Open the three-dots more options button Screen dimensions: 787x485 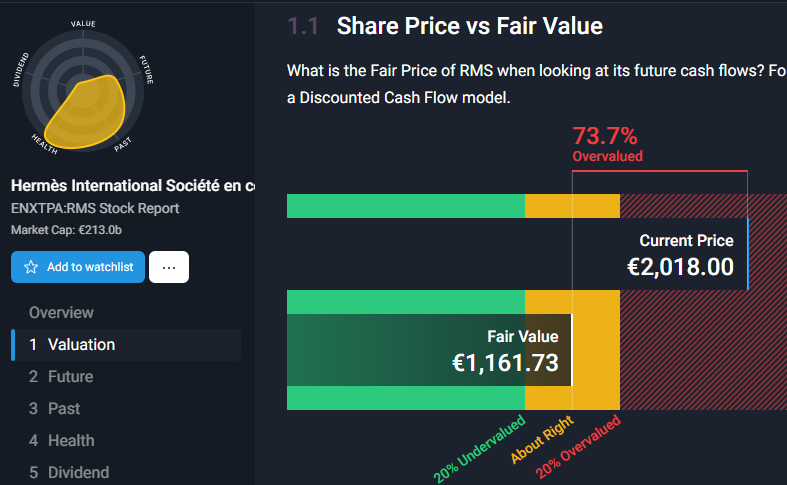coord(169,267)
